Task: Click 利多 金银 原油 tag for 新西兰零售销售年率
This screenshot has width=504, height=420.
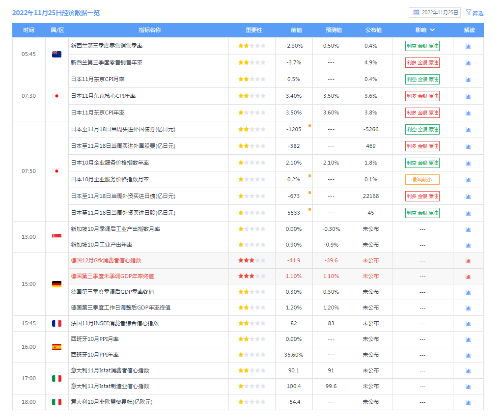Action: [x=422, y=63]
